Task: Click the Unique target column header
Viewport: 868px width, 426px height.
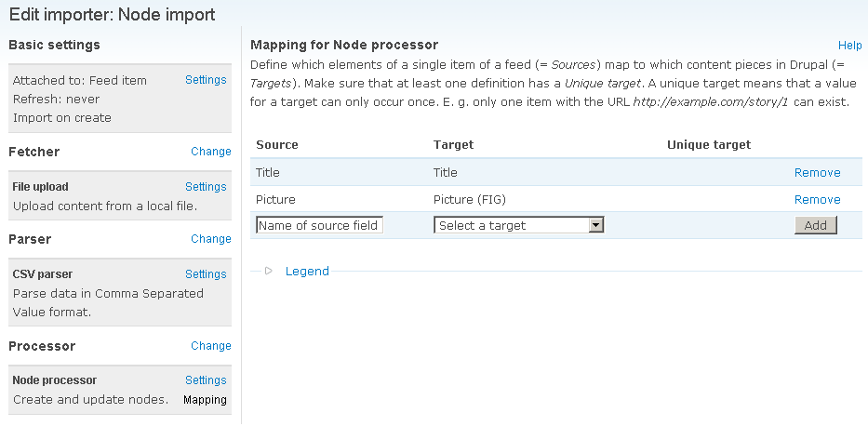Action: point(709,145)
